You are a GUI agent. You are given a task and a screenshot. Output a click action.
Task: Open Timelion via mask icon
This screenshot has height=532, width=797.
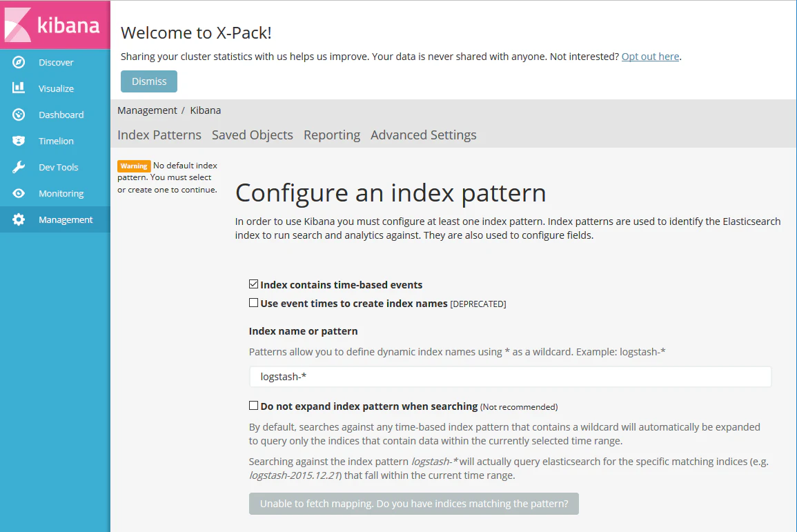pyautogui.click(x=19, y=141)
